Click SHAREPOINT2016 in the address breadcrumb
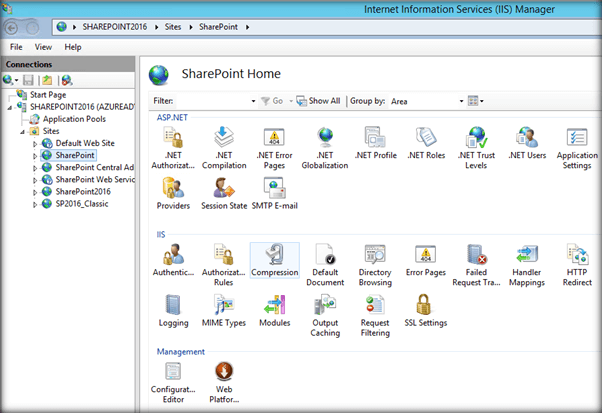 coord(114,27)
